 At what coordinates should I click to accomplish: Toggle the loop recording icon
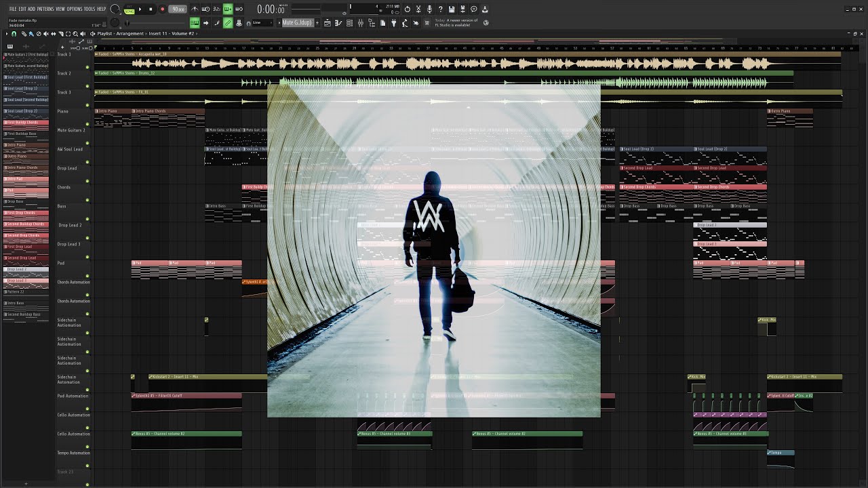(x=239, y=9)
